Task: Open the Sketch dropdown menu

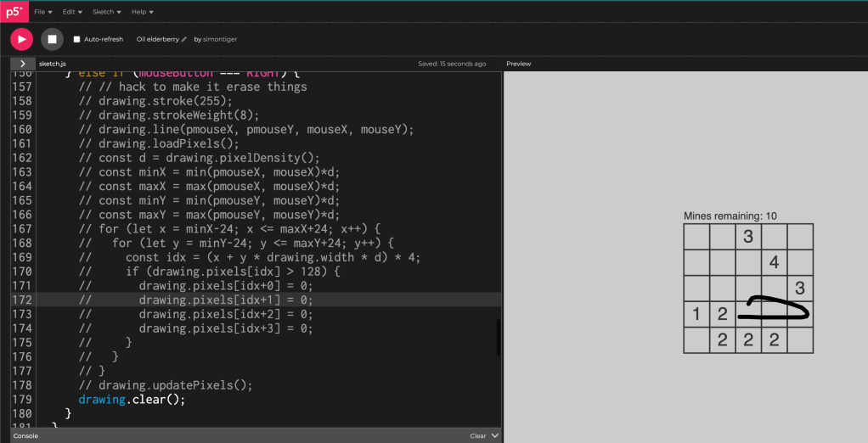Action: (106, 12)
